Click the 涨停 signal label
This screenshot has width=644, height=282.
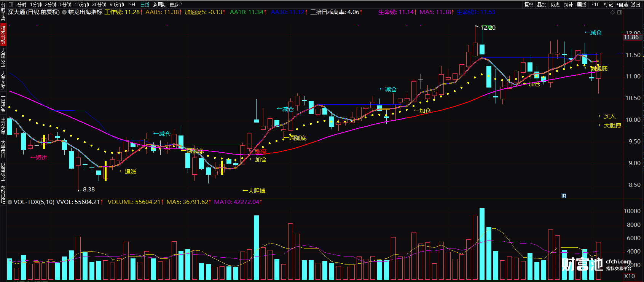pos(261,151)
